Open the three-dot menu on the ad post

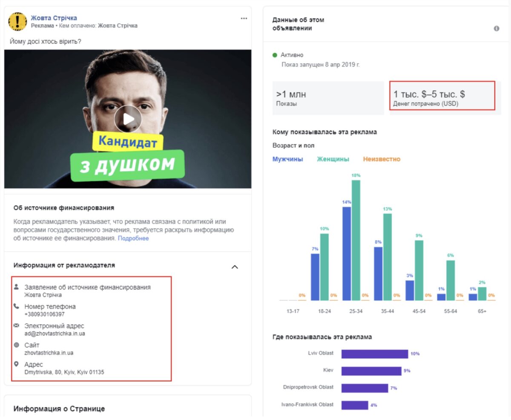pos(244,18)
